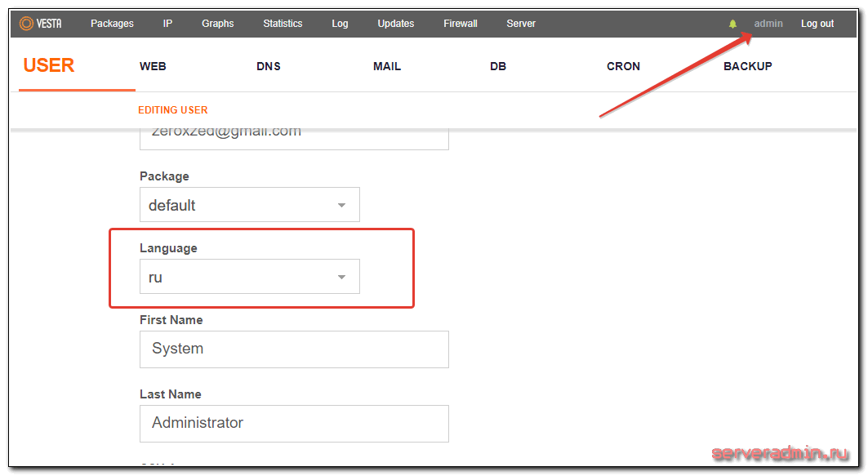Go to Firewall settings
868x476 pixels.
click(x=460, y=23)
